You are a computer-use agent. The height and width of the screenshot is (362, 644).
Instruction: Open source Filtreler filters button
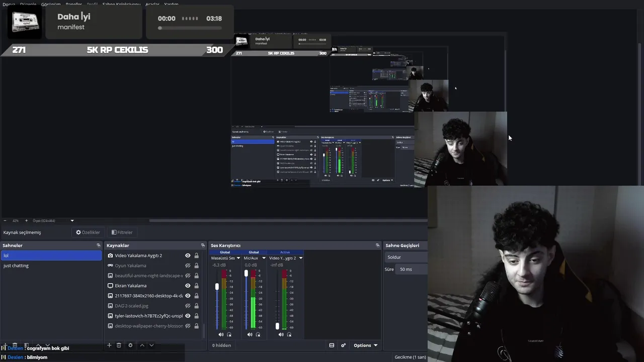click(122, 232)
